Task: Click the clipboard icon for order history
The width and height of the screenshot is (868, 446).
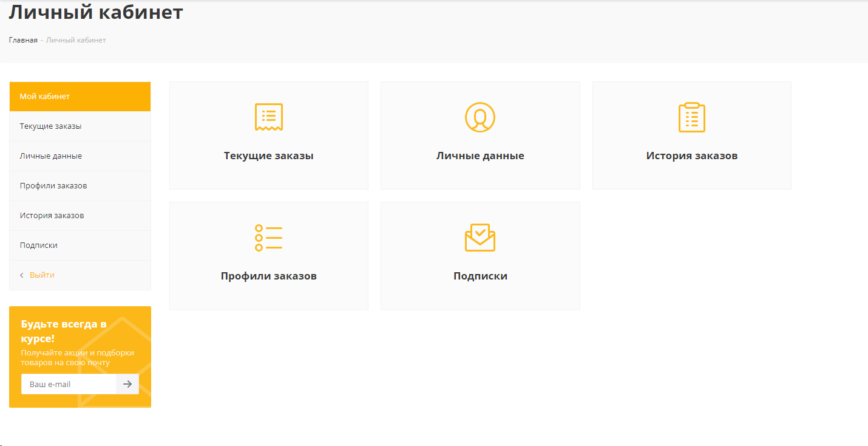Action: click(x=691, y=117)
